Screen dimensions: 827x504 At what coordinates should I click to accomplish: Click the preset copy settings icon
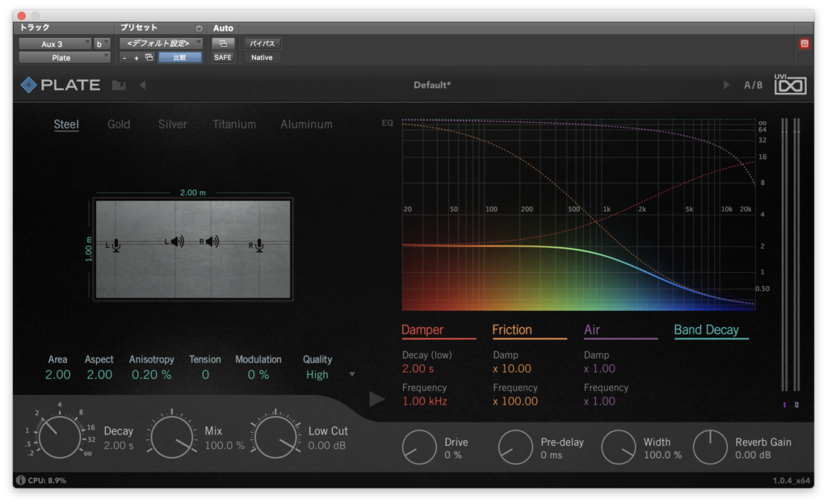coord(149,57)
